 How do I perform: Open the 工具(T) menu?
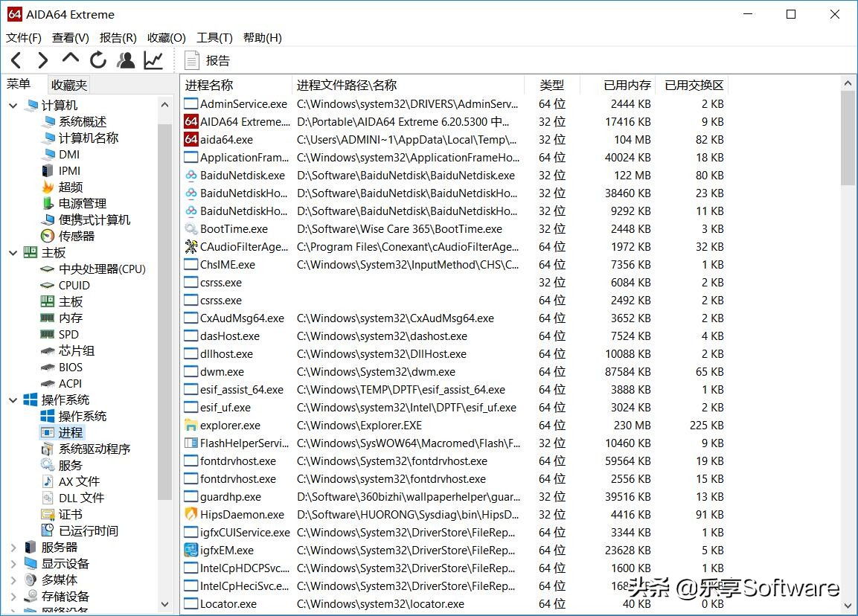pos(214,38)
